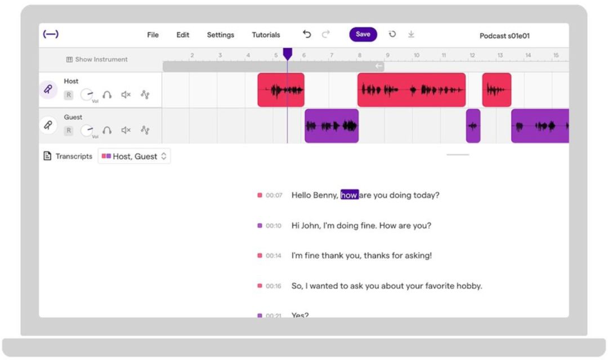608x364 pixels.
Task: Click the gray loop range bar
Action: (x=274, y=66)
